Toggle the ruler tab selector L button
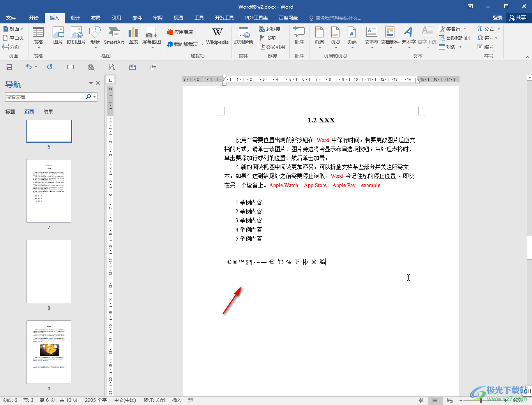The height and width of the screenshot is (405, 532). tap(111, 80)
